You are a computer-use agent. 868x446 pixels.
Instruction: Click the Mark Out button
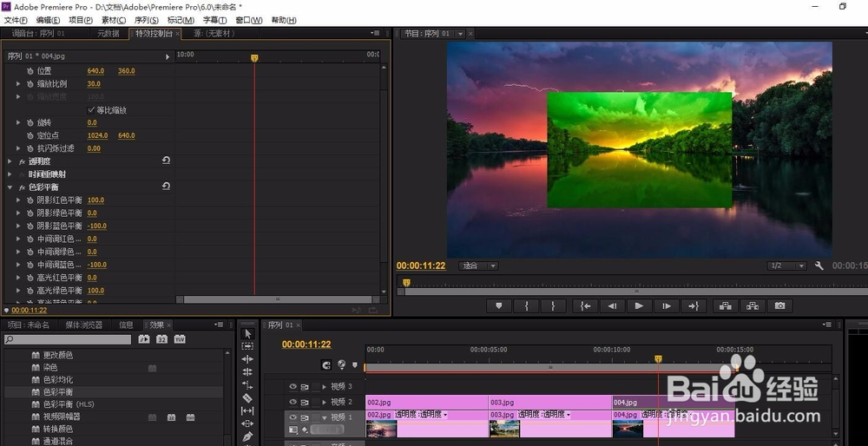coord(553,306)
